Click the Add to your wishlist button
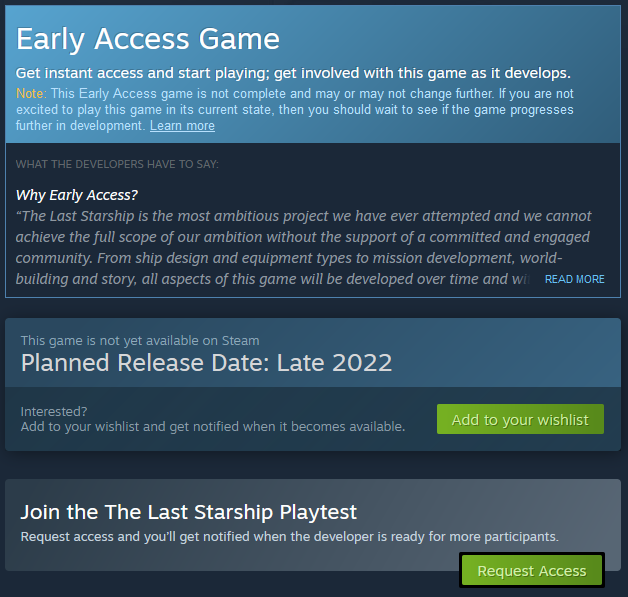The image size is (628, 597). 520,420
